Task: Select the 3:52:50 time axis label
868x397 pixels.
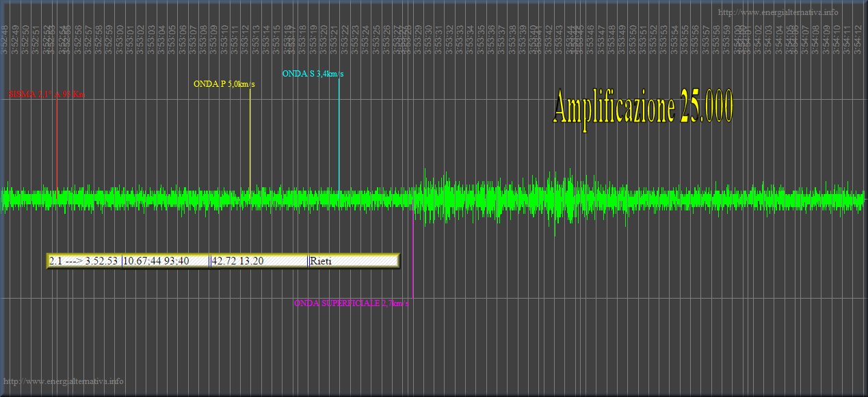Action: tap(26, 39)
